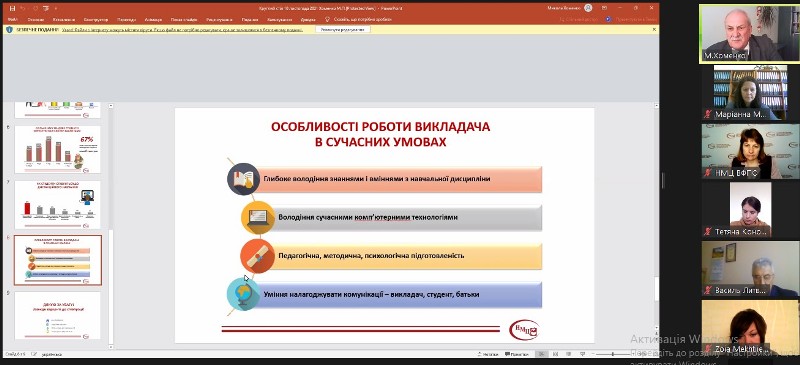Open the Довідка ribbon tab
The width and height of the screenshot is (800, 365).
pyautogui.click(x=308, y=19)
